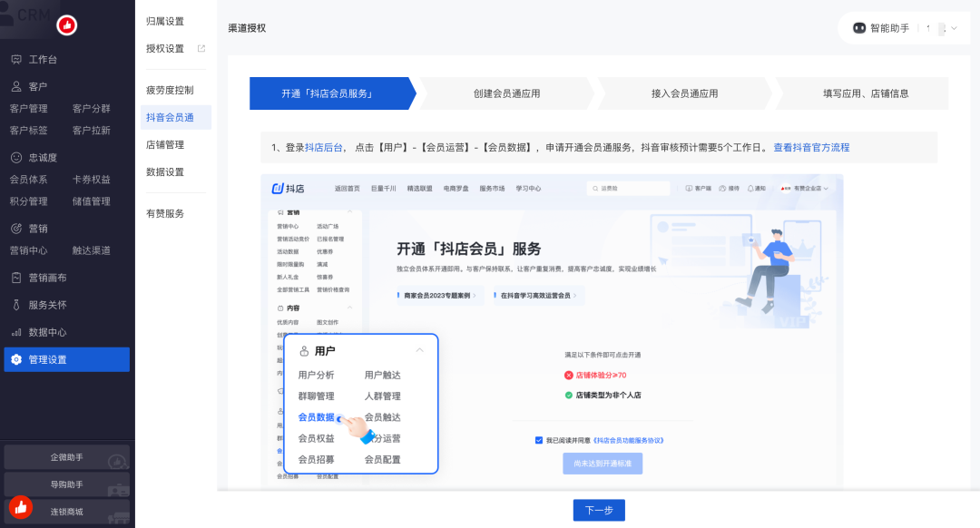Open 有赞服务 menu item
Screen dimensions: 980x528
click(x=165, y=214)
